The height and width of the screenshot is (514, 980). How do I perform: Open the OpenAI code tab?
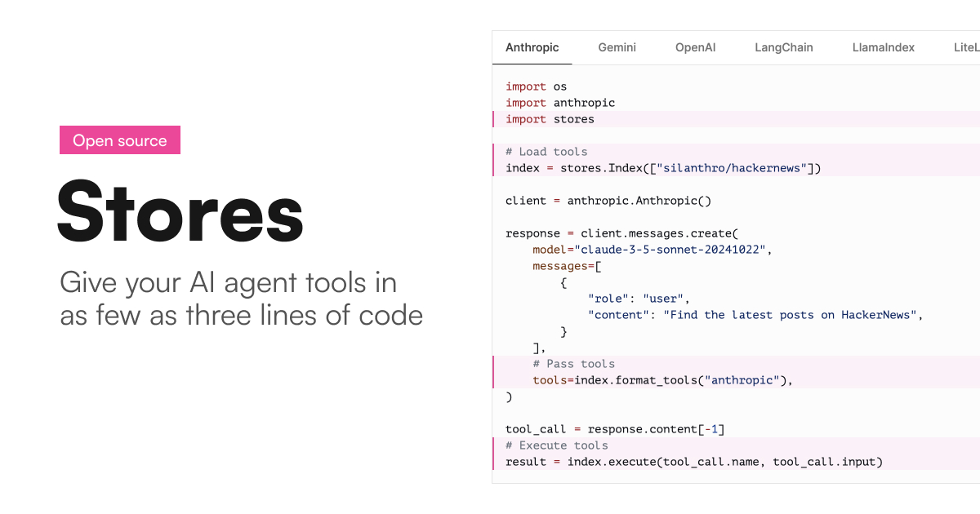pyautogui.click(x=695, y=47)
